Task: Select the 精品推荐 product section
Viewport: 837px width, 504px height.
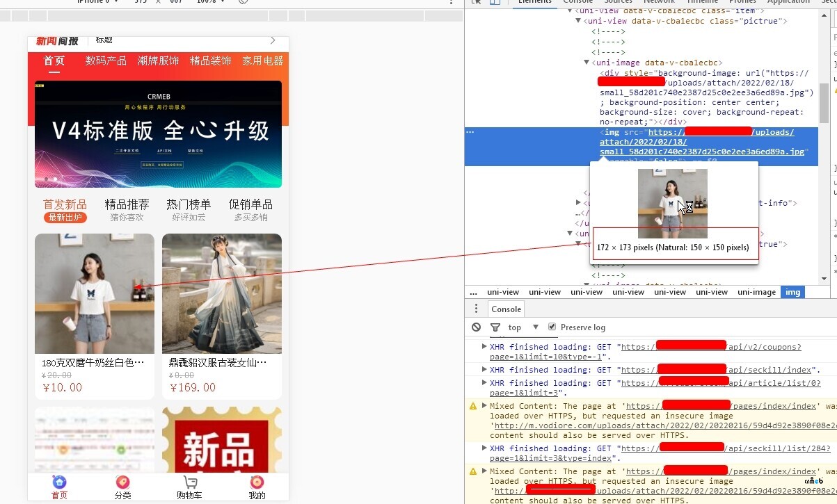Action: (x=127, y=210)
